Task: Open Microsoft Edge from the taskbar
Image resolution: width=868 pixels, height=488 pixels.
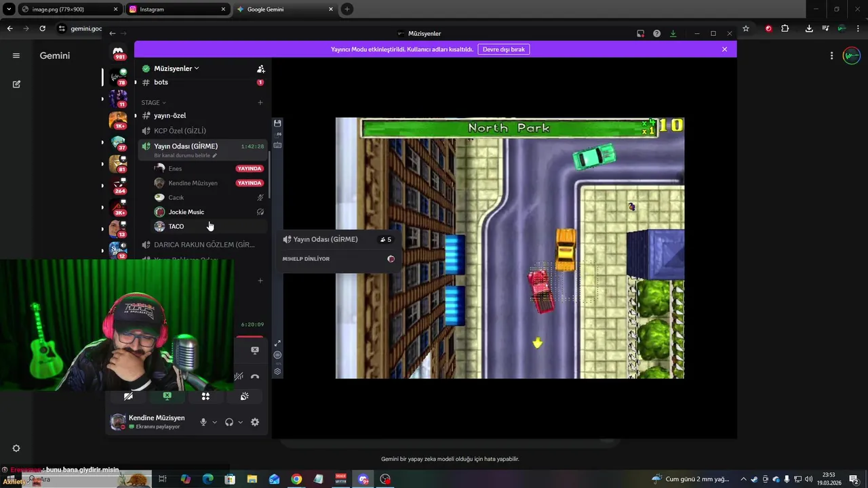Action: (x=208, y=479)
